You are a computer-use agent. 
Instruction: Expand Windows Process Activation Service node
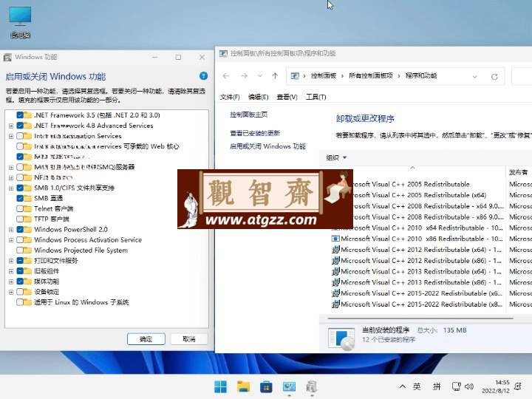[x=11, y=240]
